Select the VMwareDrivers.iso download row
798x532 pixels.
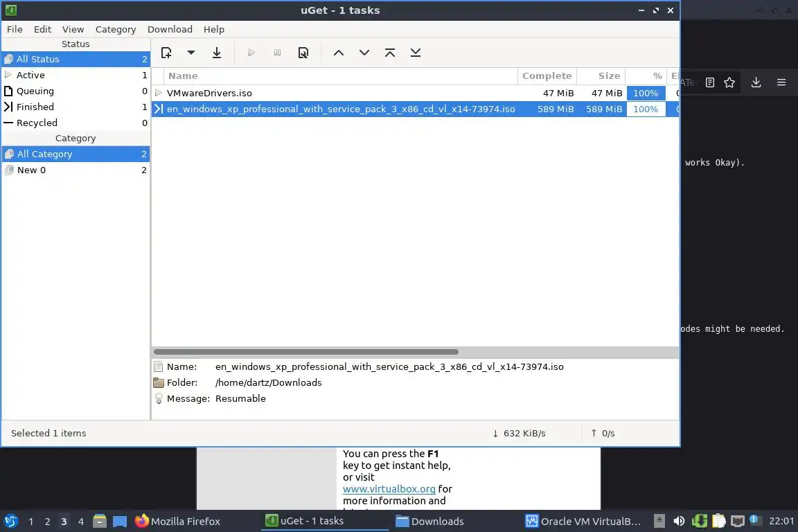(415, 93)
